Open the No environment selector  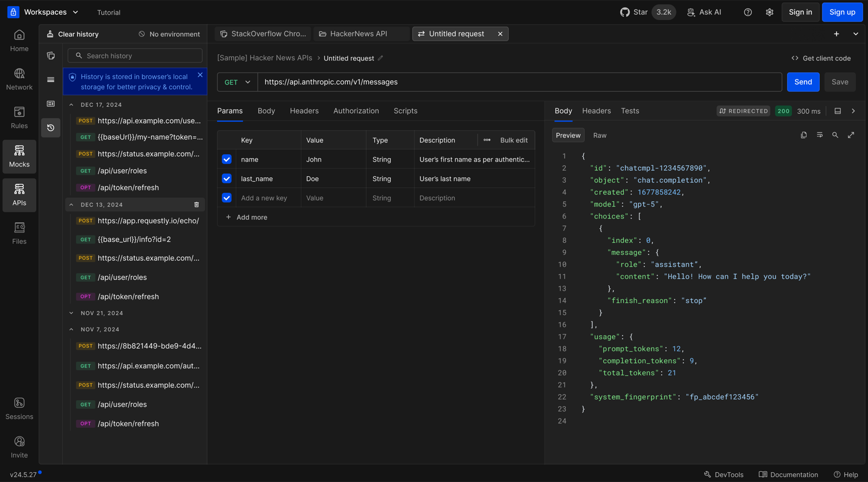169,34
